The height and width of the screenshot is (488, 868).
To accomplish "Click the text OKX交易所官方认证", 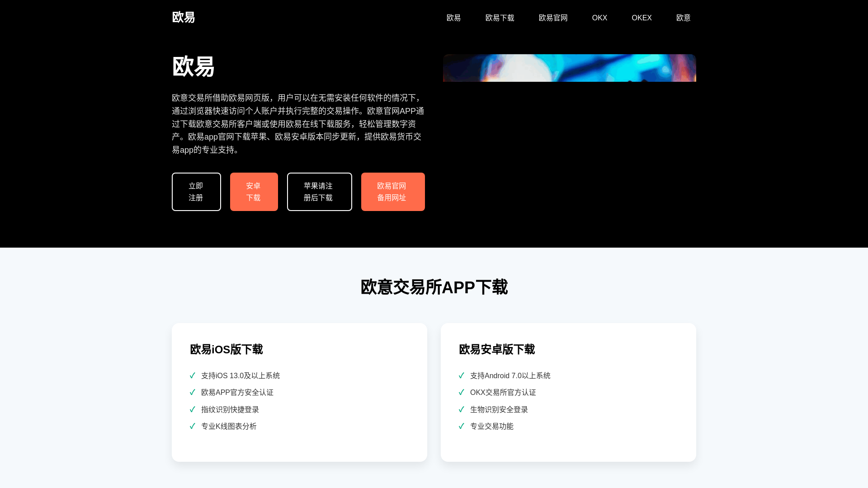I will [503, 392].
